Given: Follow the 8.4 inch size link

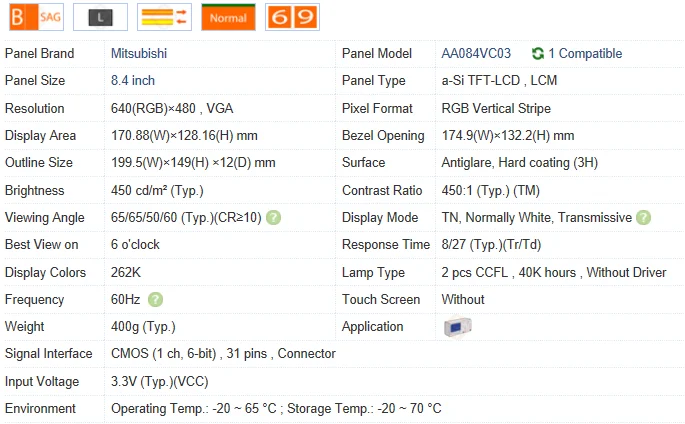Looking at the screenshot, I should pos(133,81).
